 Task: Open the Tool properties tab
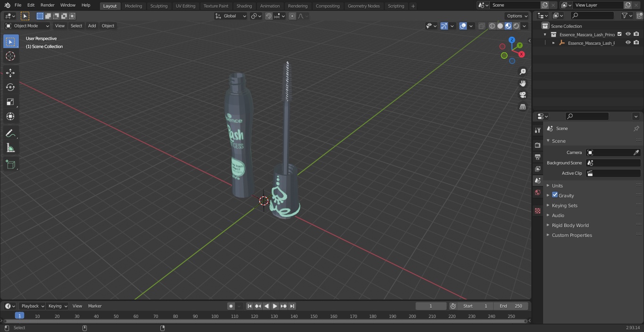click(x=537, y=130)
